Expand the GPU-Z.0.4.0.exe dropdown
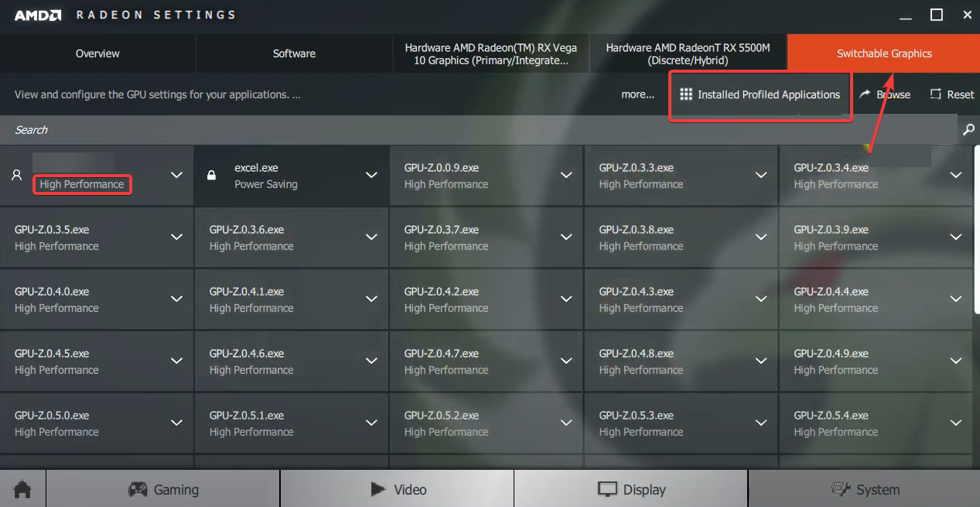This screenshot has height=507, width=980. 176,299
